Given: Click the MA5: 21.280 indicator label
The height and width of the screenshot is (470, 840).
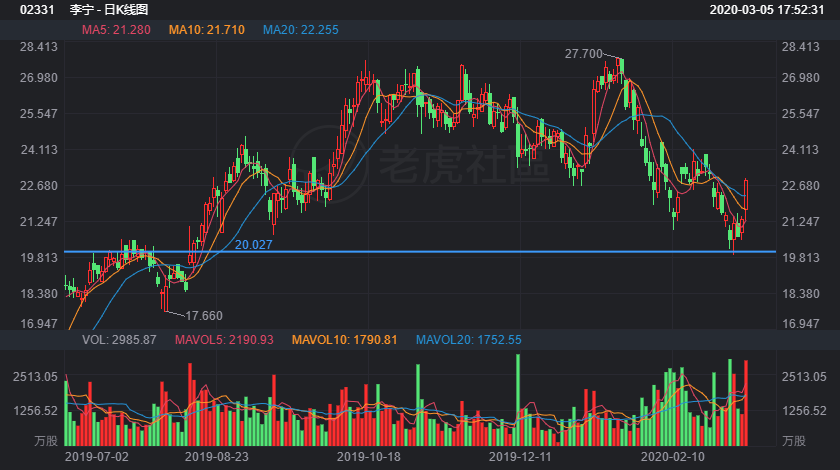Looking at the screenshot, I should coord(116,30).
